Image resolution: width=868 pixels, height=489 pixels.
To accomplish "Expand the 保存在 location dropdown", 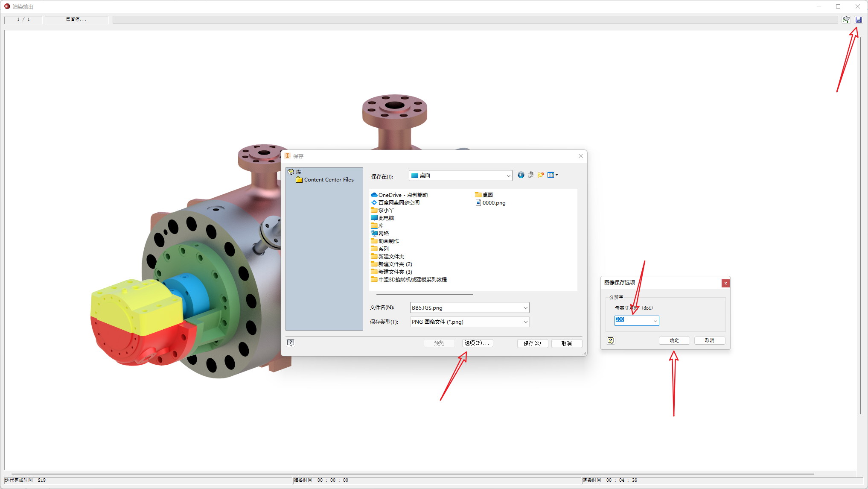I will point(508,176).
